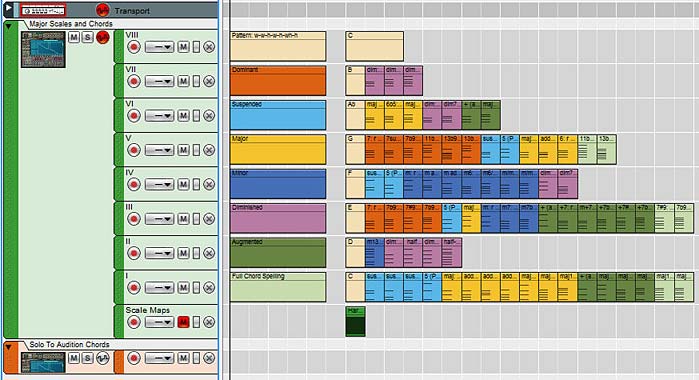Select the B clip on lane VII
This screenshot has height=380, width=699.
coord(355,81)
